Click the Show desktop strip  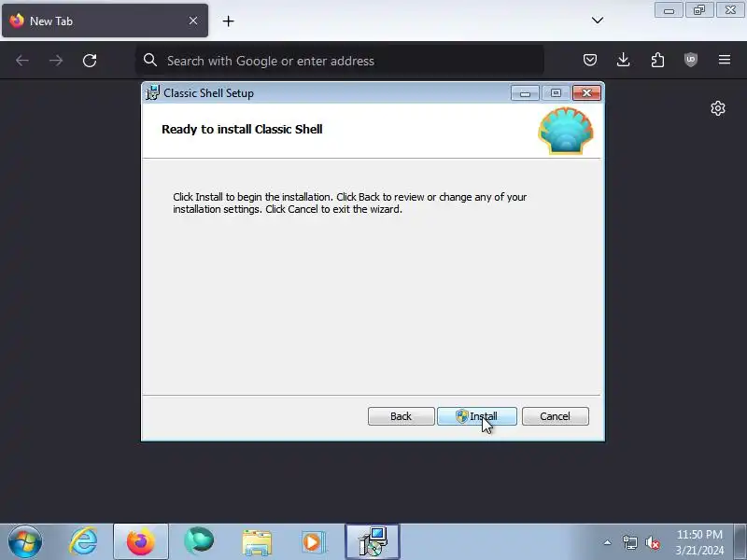coord(740,542)
